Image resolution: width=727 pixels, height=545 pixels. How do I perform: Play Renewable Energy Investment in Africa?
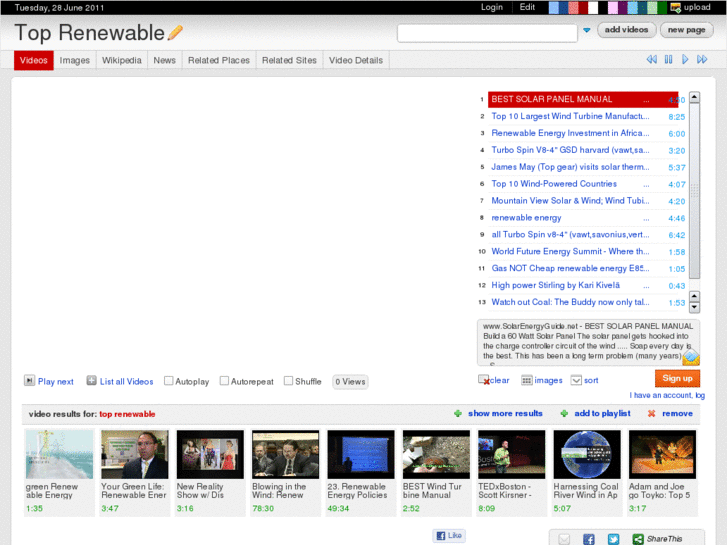point(570,133)
